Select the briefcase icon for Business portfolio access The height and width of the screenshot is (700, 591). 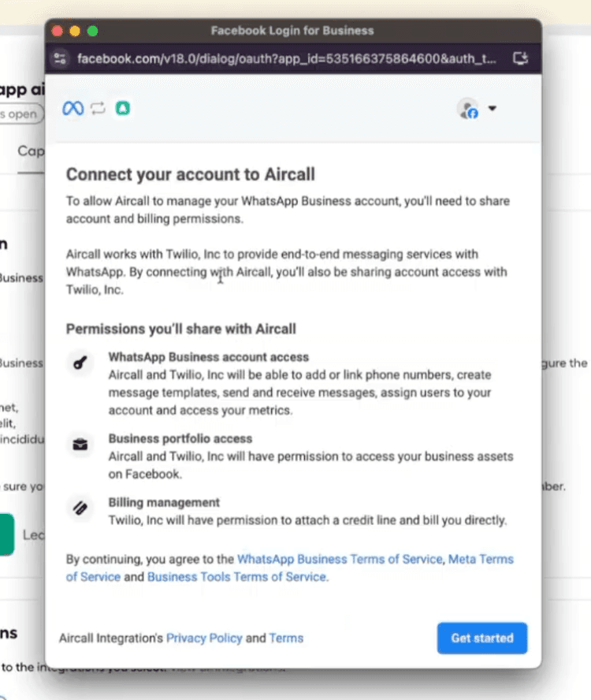tap(80, 445)
